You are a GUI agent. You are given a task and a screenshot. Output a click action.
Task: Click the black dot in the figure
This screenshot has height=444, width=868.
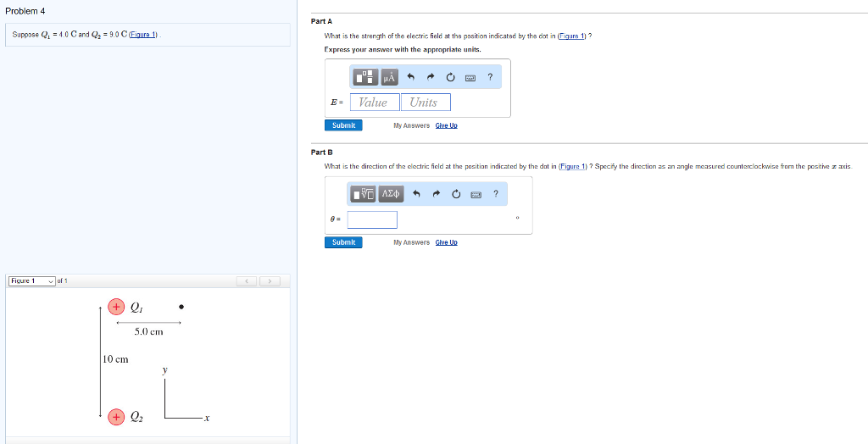coord(181,307)
